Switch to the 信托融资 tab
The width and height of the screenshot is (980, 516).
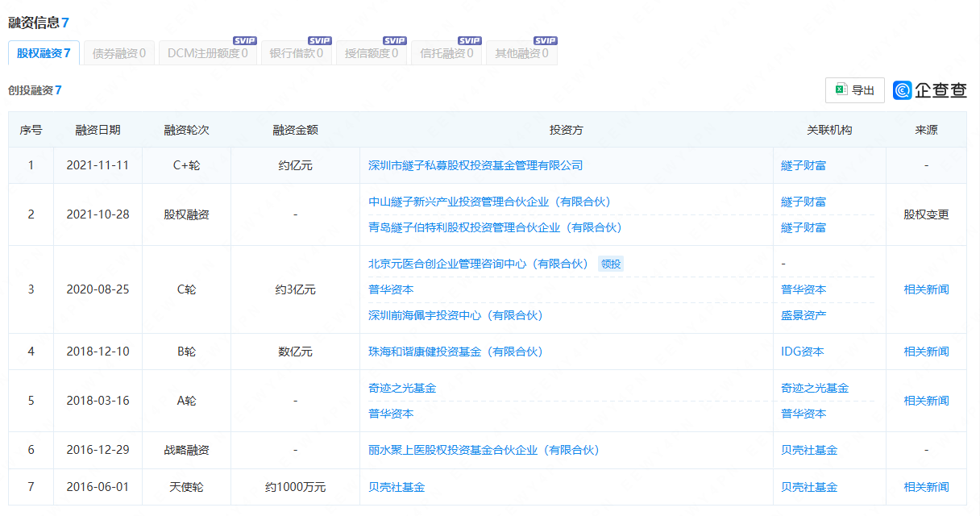[446, 54]
